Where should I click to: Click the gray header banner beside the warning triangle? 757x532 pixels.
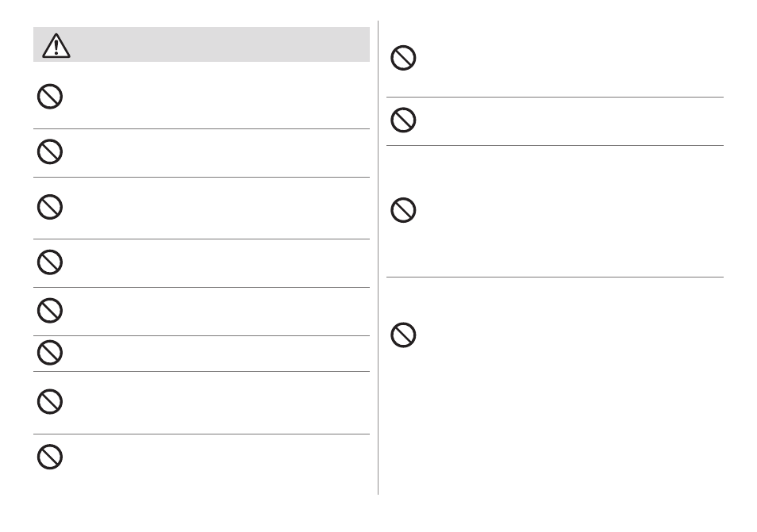pyautogui.click(x=202, y=44)
